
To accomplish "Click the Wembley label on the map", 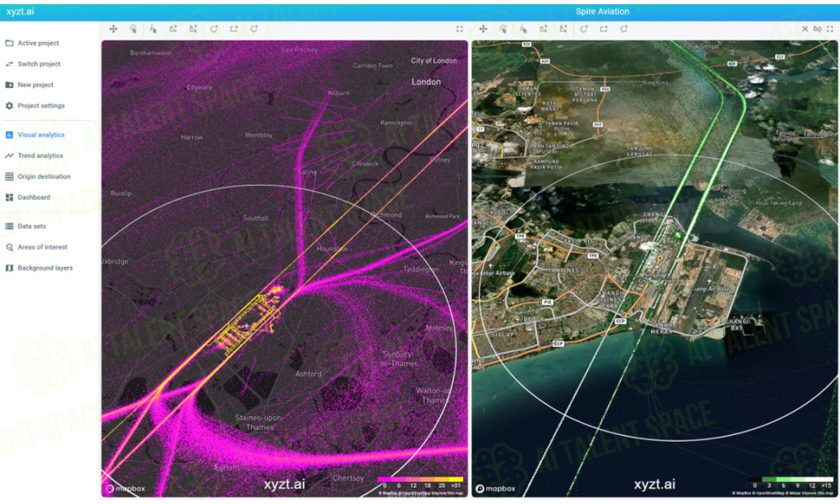I will [x=258, y=135].
